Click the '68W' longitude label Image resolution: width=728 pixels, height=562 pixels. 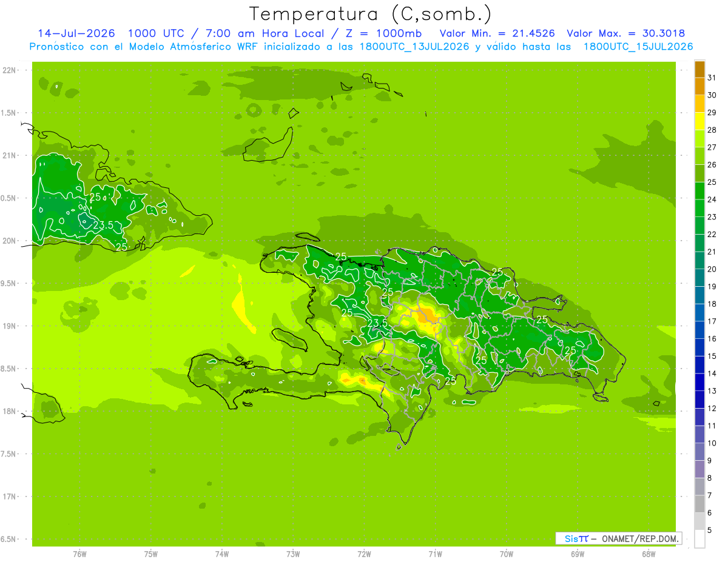(x=649, y=554)
